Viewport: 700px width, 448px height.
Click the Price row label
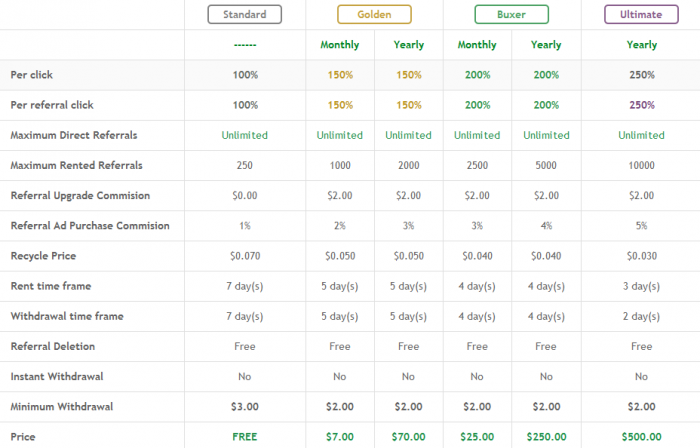[x=23, y=436]
